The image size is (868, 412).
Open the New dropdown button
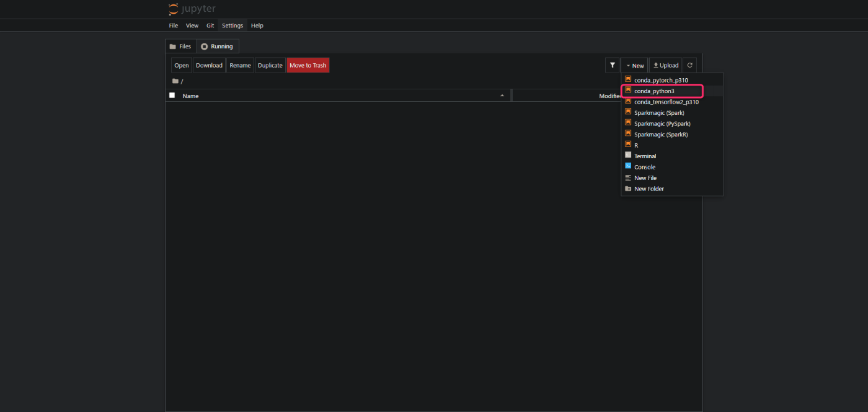[634, 65]
